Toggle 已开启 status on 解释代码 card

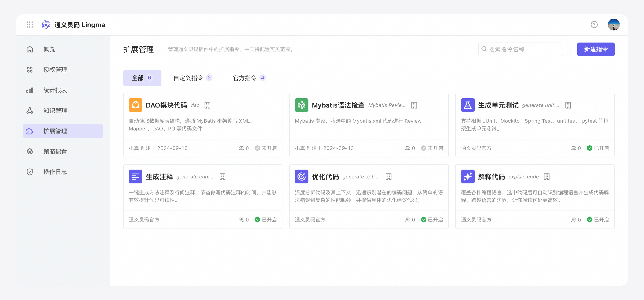597,219
